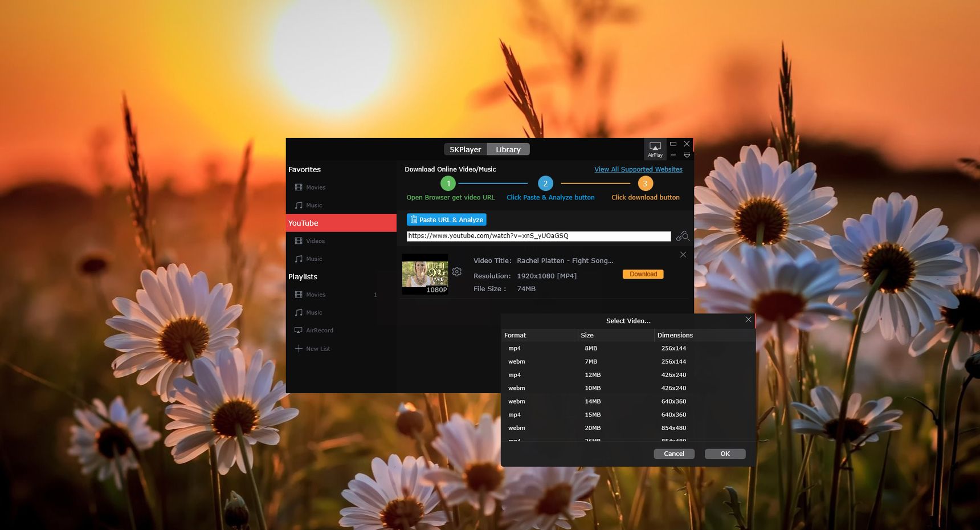Click Cancel in Select Video dialog
980x530 pixels.
tap(674, 454)
